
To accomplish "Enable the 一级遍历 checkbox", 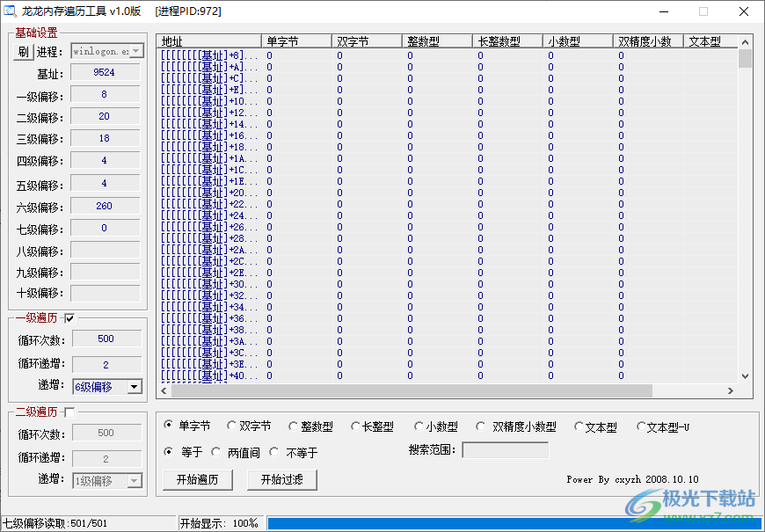I will [69, 317].
